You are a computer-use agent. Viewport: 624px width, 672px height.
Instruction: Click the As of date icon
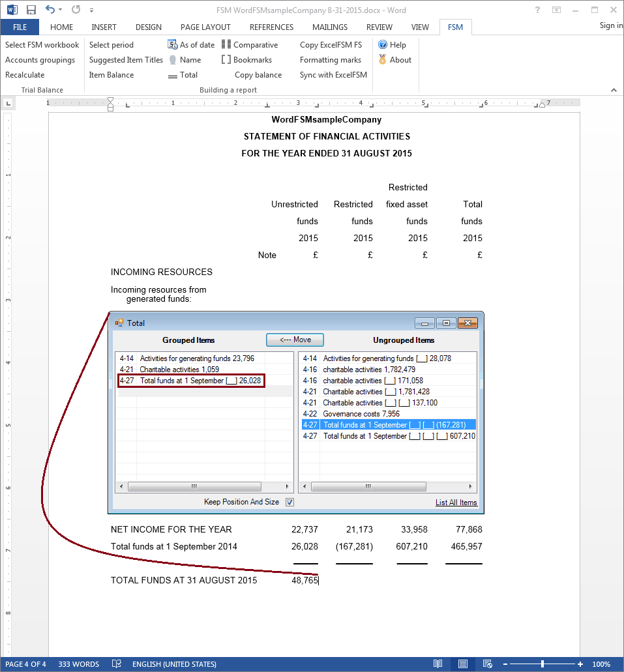[172, 44]
